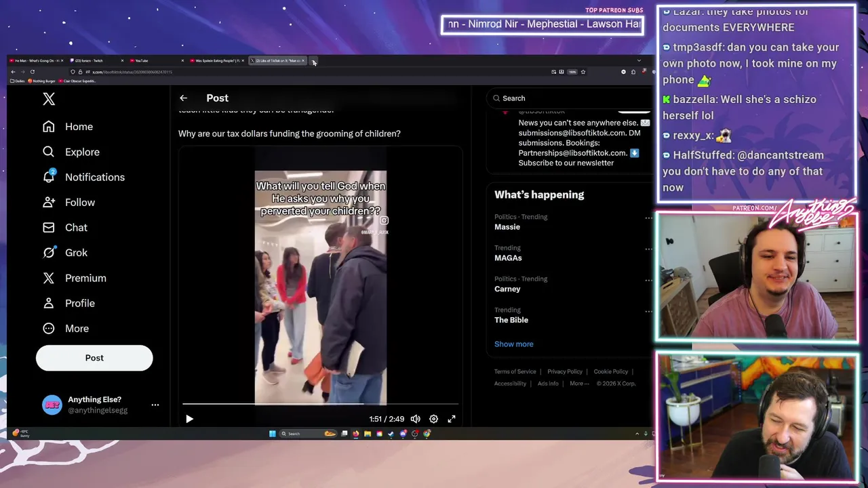Click the video frame with people
This screenshot has height=488, width=868.
(321, 287)
